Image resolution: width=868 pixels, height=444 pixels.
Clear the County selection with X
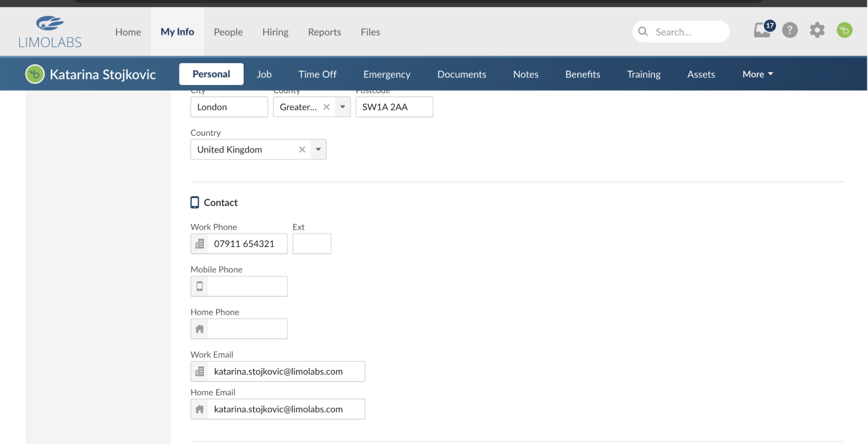[x=327, y=107]
